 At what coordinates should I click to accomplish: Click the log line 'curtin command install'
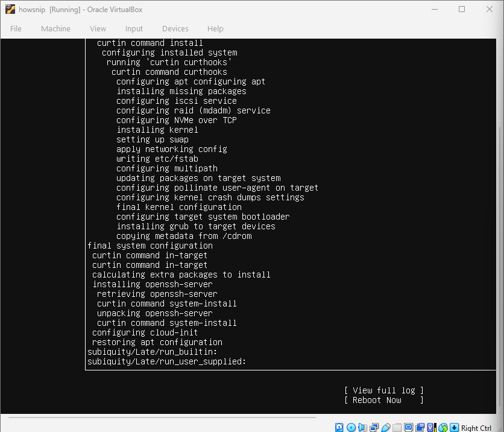pyautogui.click(x=150, y=43)
